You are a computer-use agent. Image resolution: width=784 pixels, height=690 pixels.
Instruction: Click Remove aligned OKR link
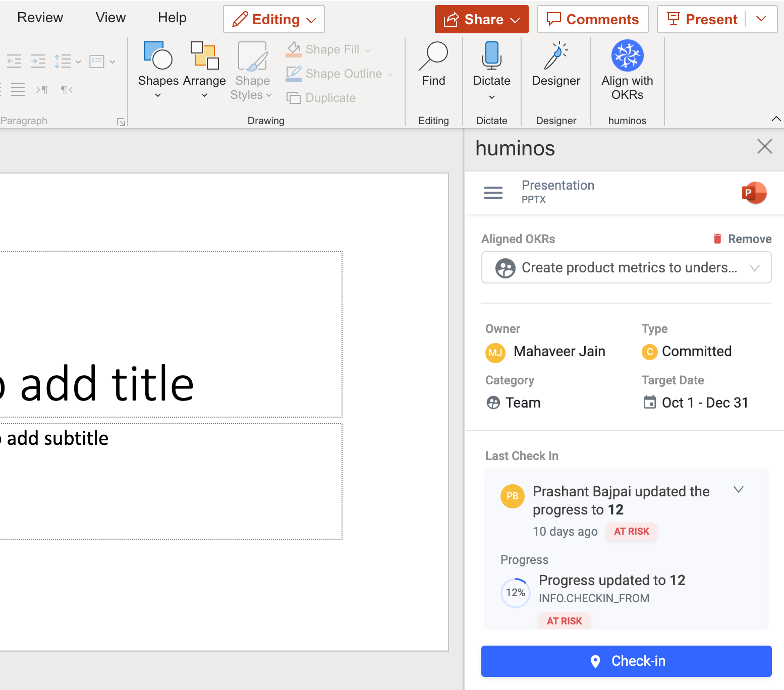(x=750, y=239)
